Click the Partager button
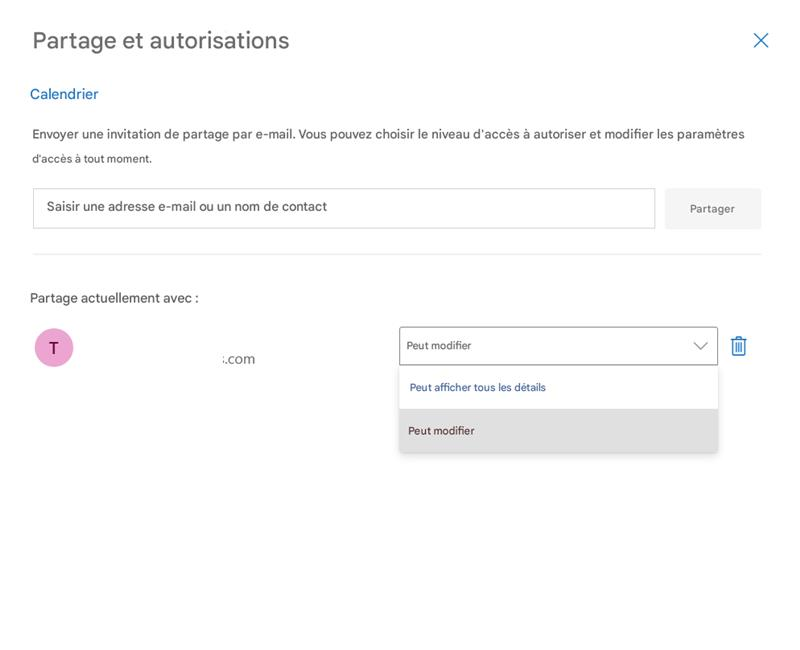Screen dimensions: 800x650 (713, 209)
